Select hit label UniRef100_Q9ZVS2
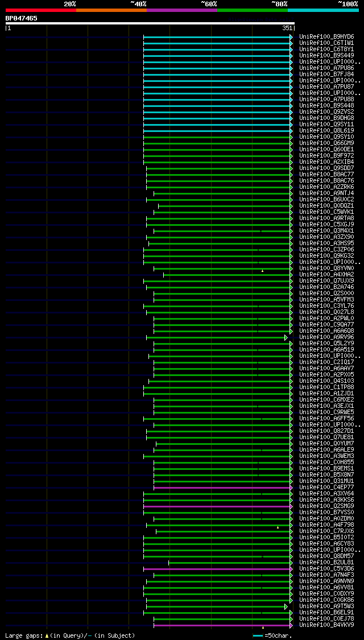The image size is (364, 640). click(326, 112)
